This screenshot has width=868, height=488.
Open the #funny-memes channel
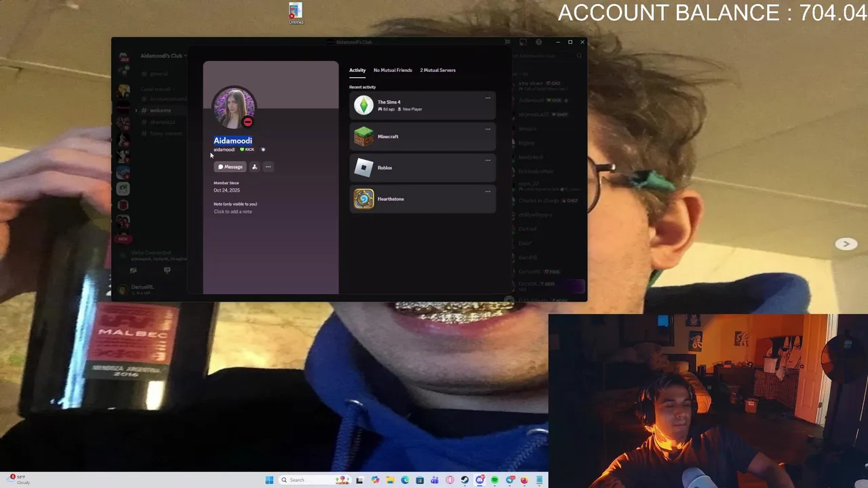click(163, 134)
